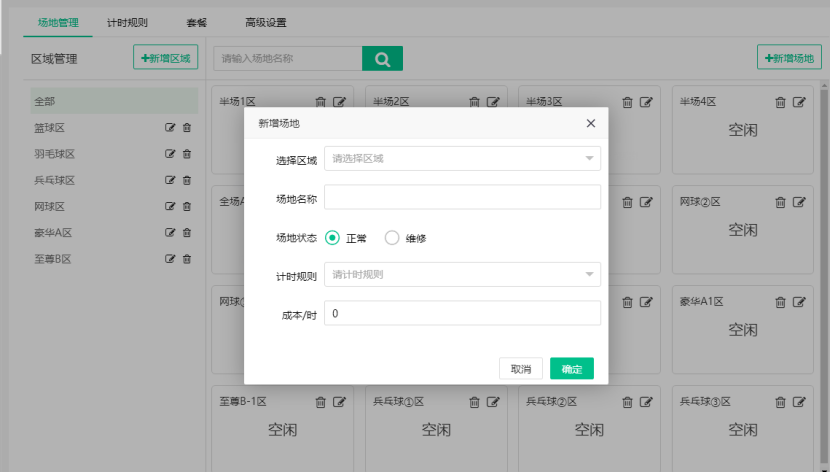This screenshot has width=831, height=472.
Task: Click the 场地名称 input field
Action: click(462, 197)
